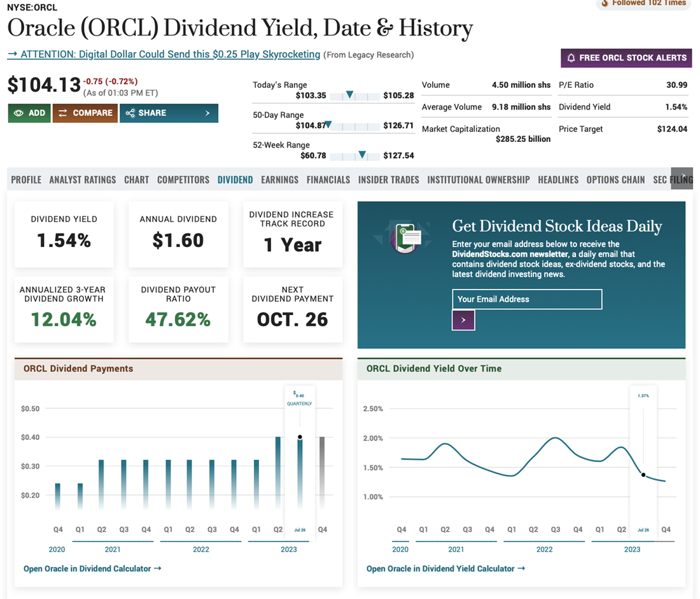700x599 pixels.
Task: Expand share options chevron
Action: (x=207, y=113)
